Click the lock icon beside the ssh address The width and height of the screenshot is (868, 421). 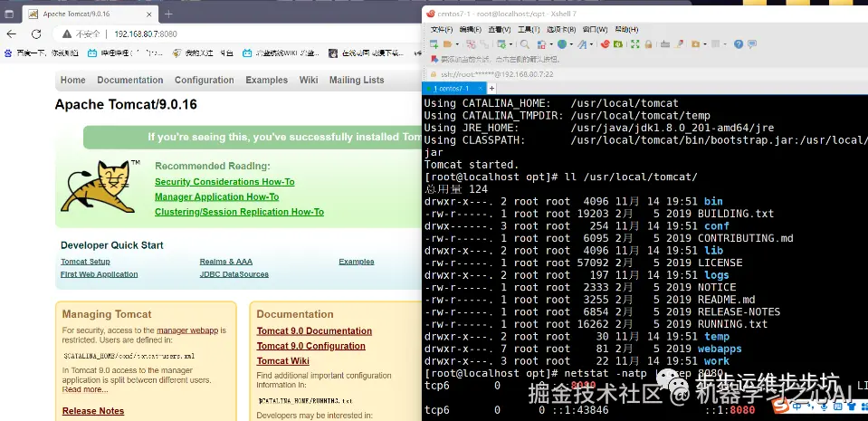tap(434, 74)
